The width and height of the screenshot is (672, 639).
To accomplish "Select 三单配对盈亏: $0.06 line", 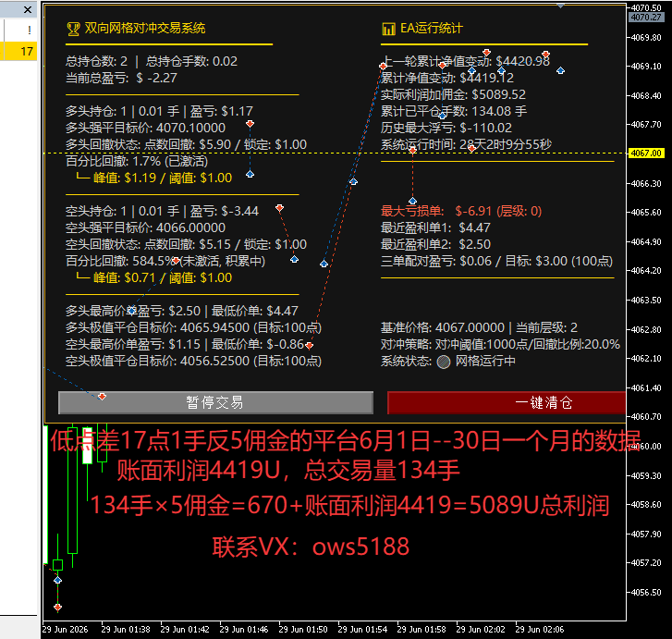I will coord(496,261).
